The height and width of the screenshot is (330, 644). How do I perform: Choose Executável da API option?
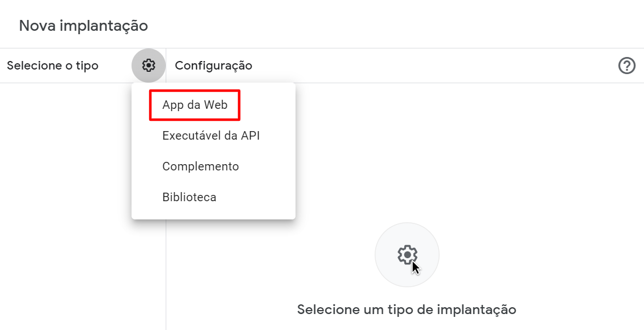click(x=211, y=136)
